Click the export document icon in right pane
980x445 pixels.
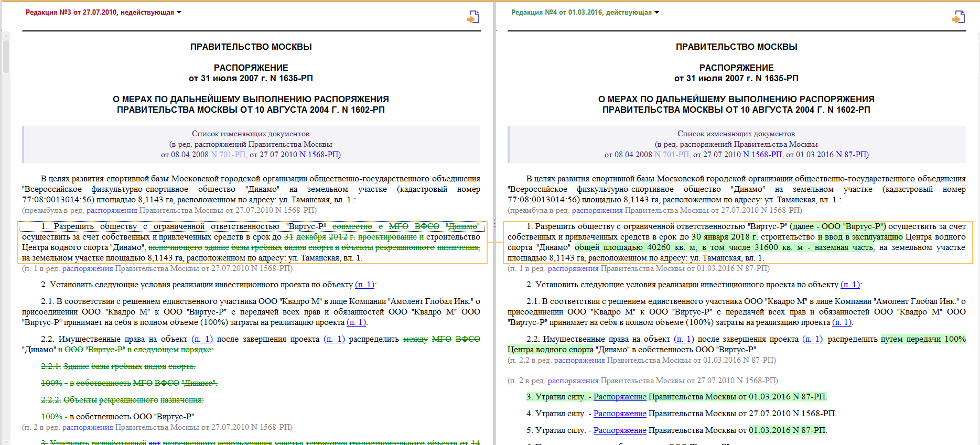point(959,17)
